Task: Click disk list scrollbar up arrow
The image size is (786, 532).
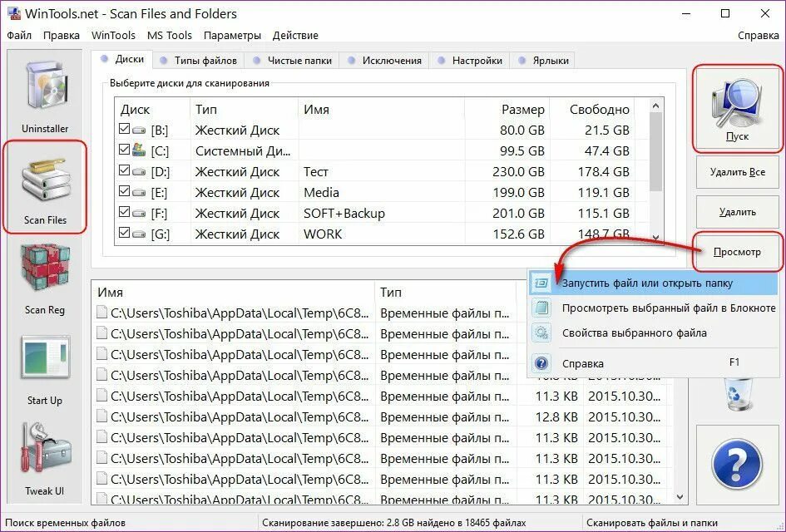Action: [655, 106]
